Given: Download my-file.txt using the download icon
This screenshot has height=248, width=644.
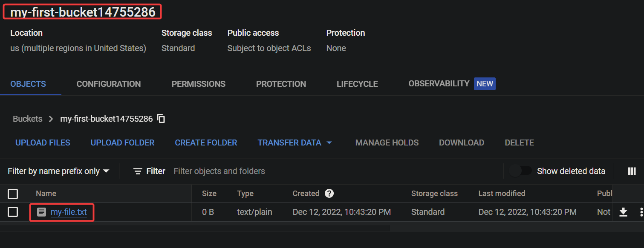Looking at the screenshot, I should pos(624,211).
